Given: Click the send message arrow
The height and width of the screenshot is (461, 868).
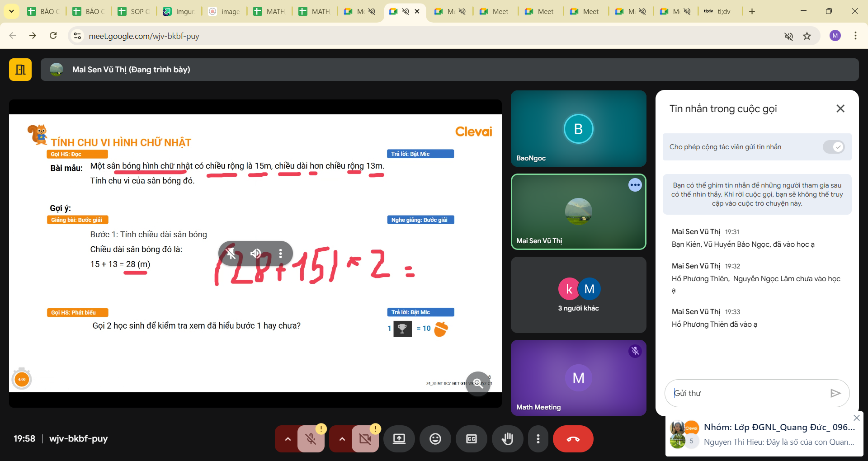Looking at the screenshot, I should [x=835, y=393].
